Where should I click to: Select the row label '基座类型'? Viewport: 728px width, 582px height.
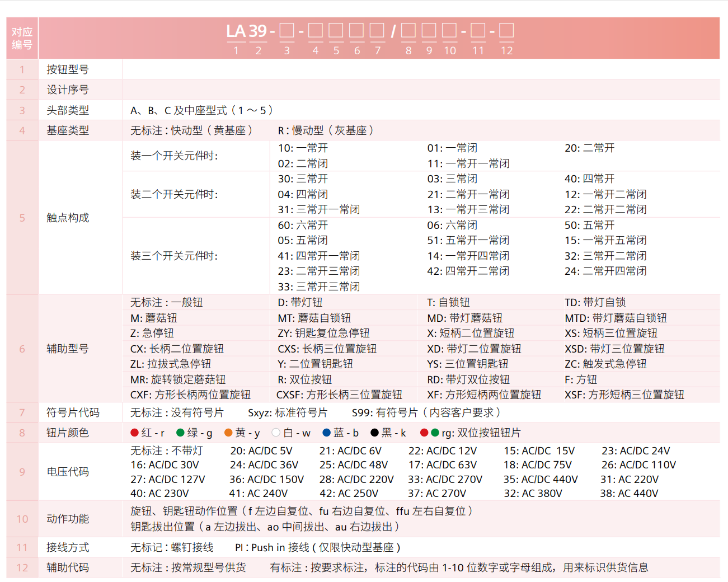point(68,130)
